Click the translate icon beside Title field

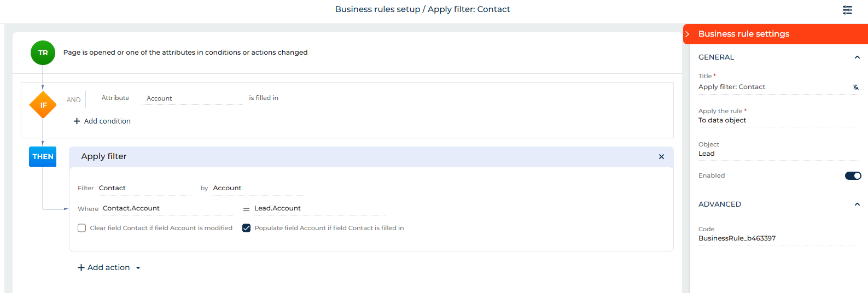[855, 87]
